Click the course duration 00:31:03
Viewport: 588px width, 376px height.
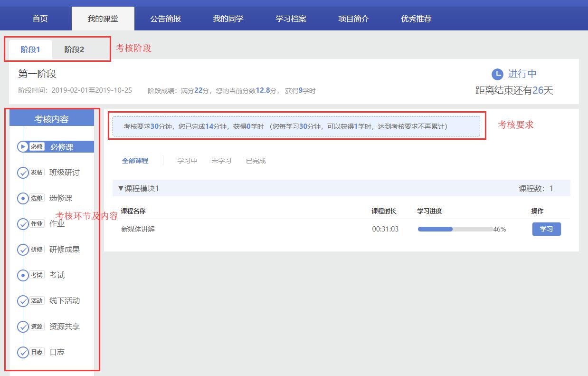385,229
